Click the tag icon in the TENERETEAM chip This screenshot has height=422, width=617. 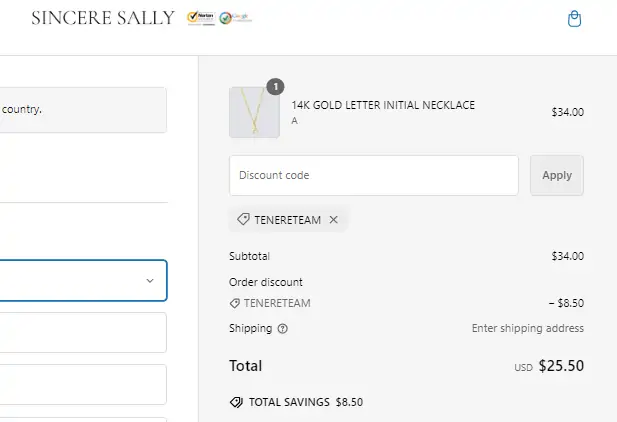(x=243, y=220)
